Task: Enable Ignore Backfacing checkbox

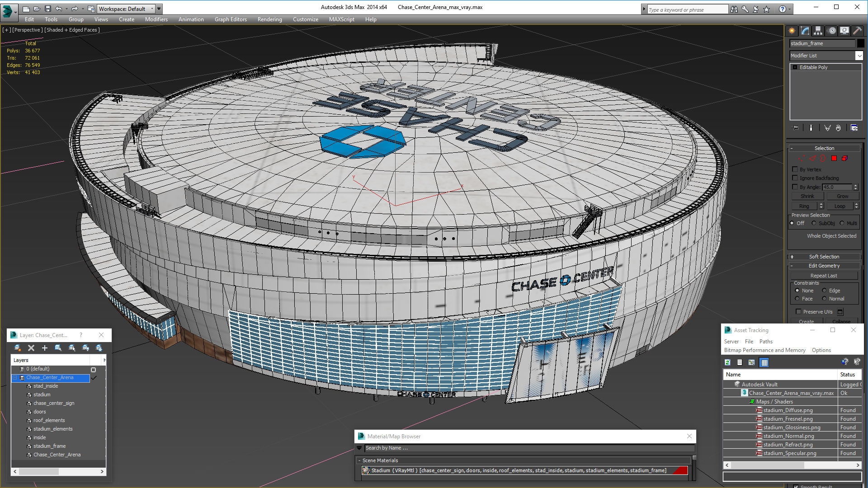Action: tap(795, 178)
